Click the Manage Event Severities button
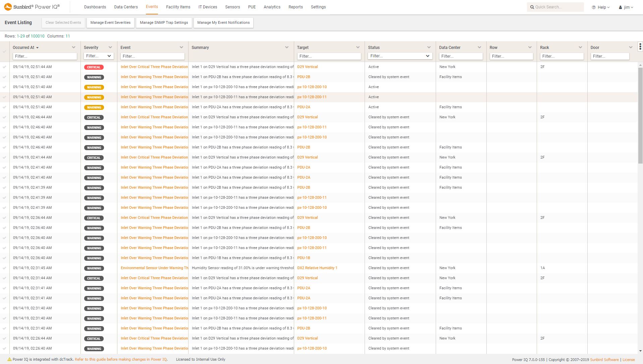 (x=110, y=22)
